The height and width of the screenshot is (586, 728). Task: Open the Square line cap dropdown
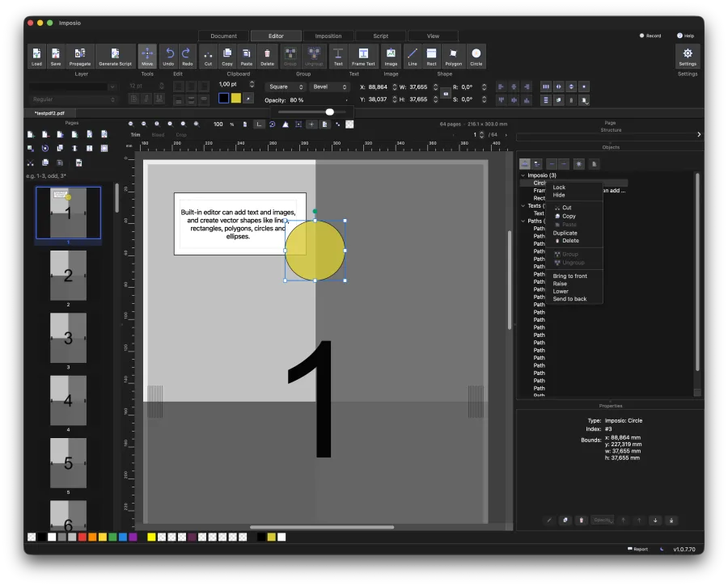pyautogui.click(x=286, y=86)
